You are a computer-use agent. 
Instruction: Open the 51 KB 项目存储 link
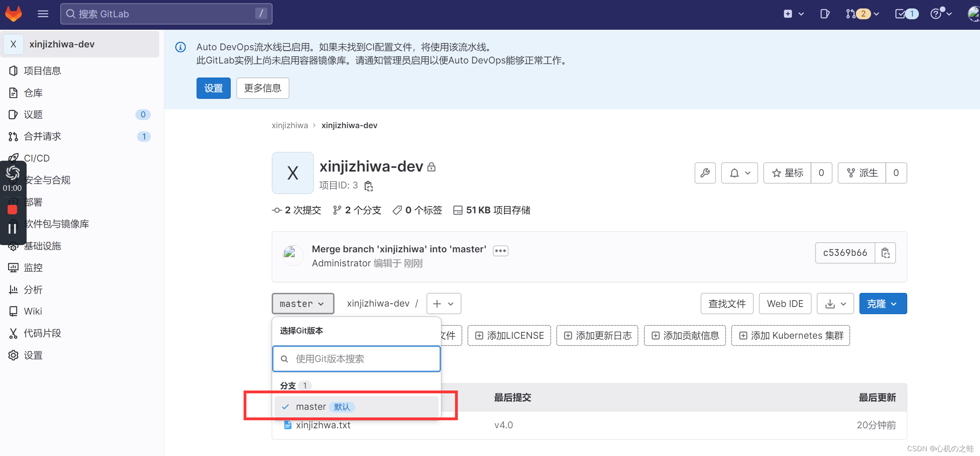click(492, 210)
